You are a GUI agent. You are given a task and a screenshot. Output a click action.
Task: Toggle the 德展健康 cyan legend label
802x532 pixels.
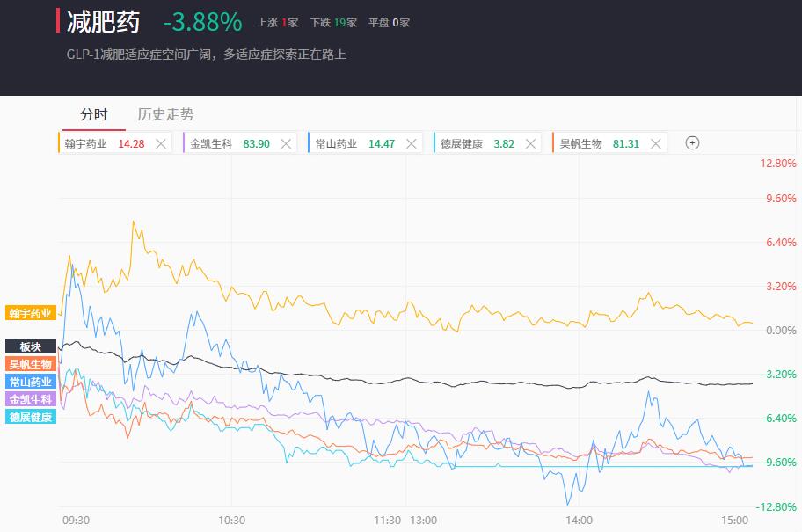click(x=31, y=417)
